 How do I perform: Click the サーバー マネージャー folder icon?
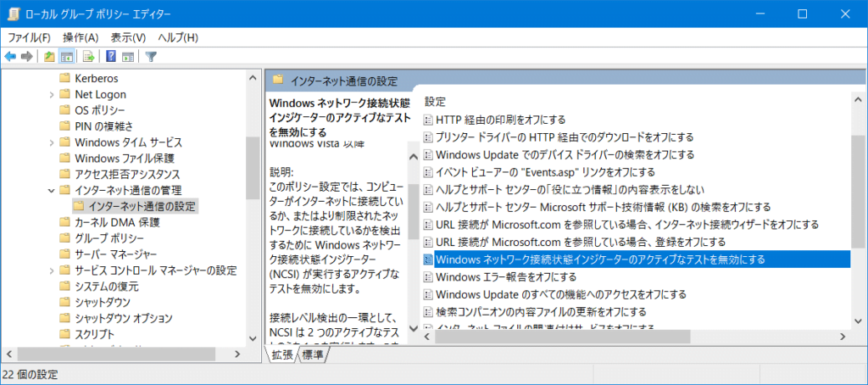coord(64,254)
